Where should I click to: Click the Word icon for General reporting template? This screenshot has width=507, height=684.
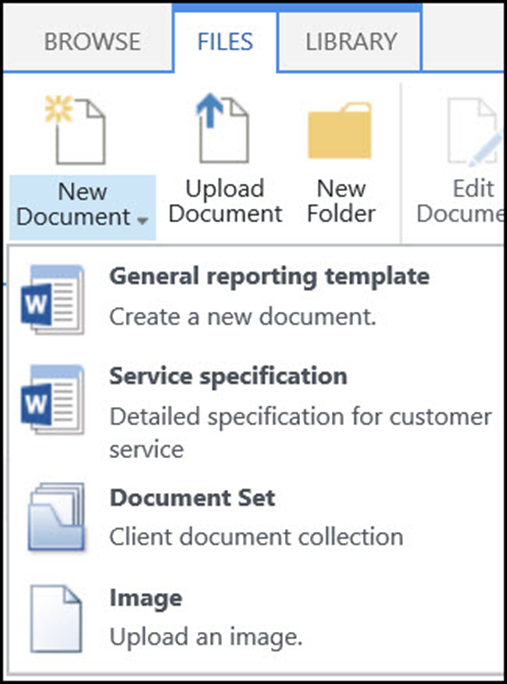(52, 300)
